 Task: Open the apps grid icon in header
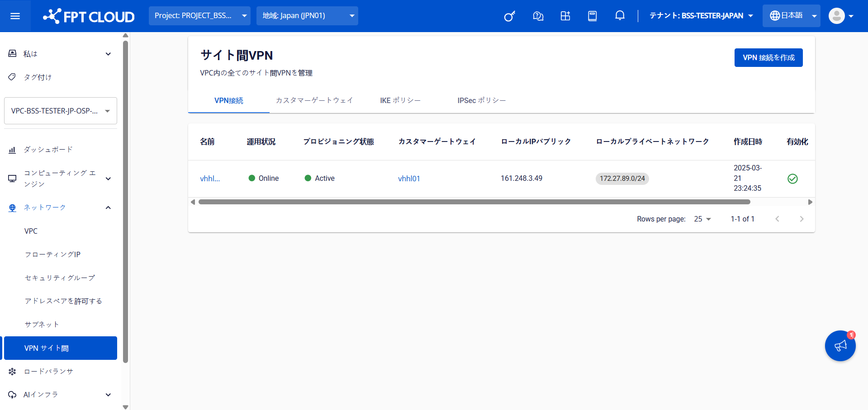(x=565, y=16)
